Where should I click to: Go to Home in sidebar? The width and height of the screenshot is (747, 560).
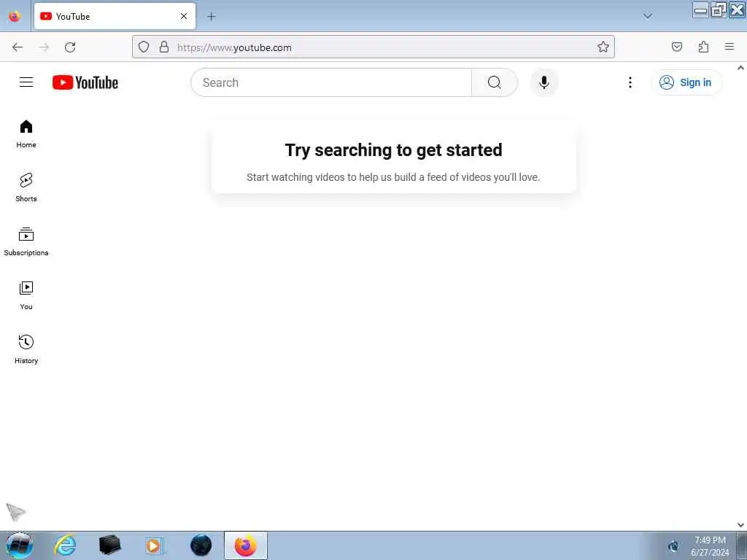coord(26,134)
